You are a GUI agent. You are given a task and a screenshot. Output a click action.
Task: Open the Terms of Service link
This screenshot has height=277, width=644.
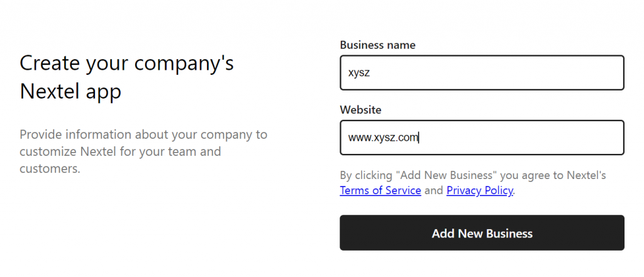380,191
